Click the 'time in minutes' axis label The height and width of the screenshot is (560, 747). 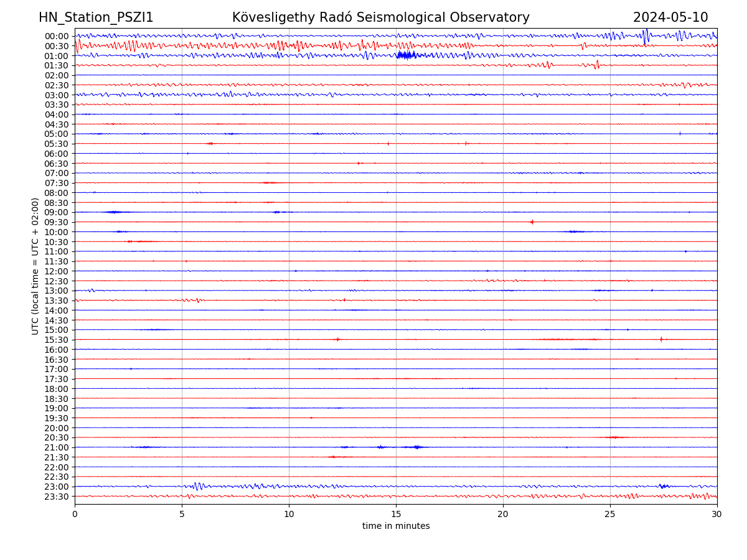(x=396, y=526)
